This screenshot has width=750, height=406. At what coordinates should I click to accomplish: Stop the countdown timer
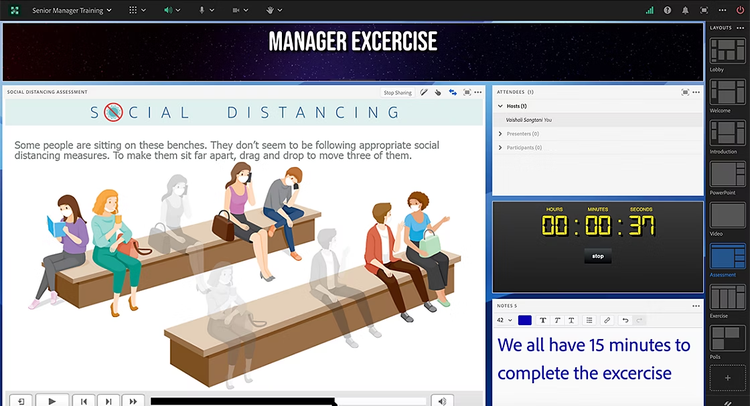(x=598, y=256)
